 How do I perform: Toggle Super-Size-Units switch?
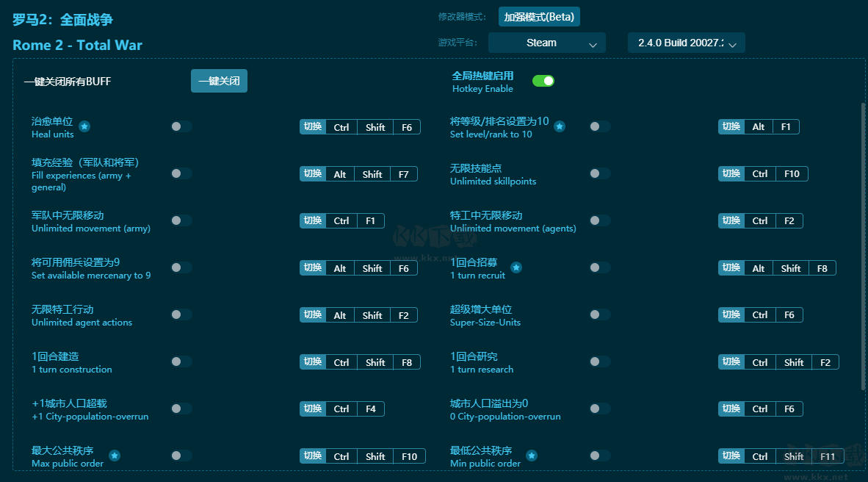pos(599,314)
